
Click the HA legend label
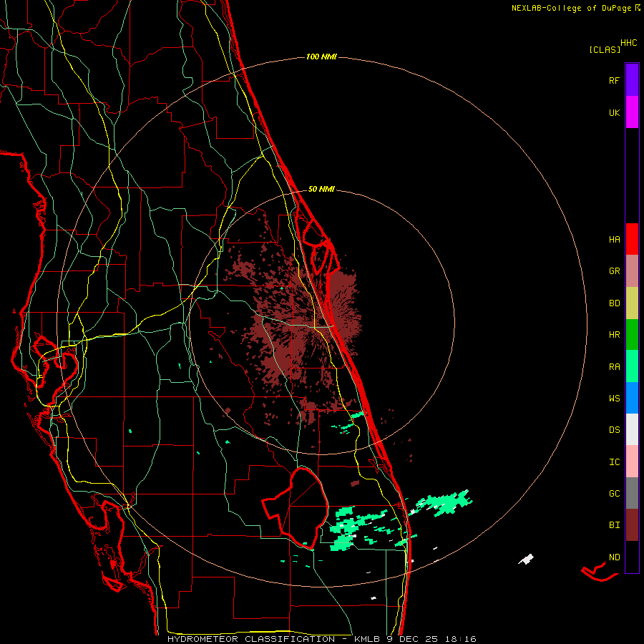(615, 239)
